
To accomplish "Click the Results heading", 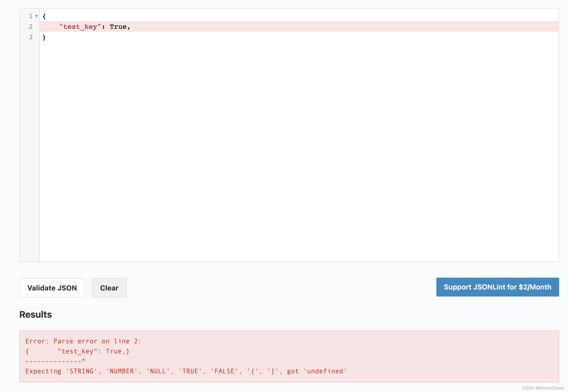I will (x=35, y=314).
